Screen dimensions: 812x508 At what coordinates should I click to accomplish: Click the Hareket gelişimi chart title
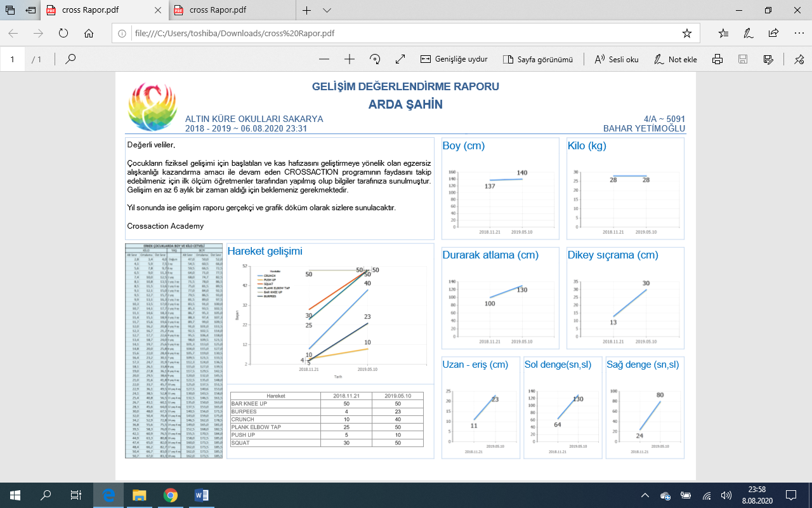[265, 251]
